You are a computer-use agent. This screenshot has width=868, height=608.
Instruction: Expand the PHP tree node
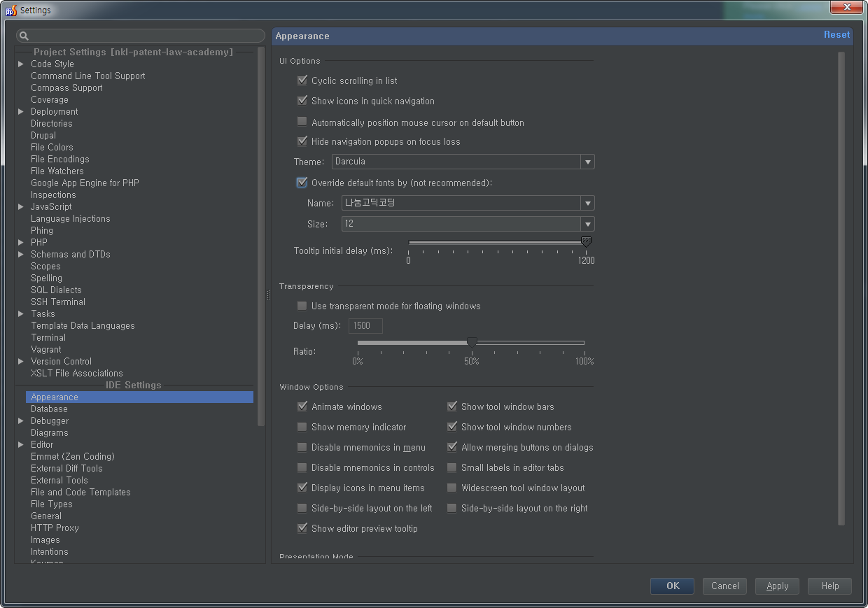(21, 242)
